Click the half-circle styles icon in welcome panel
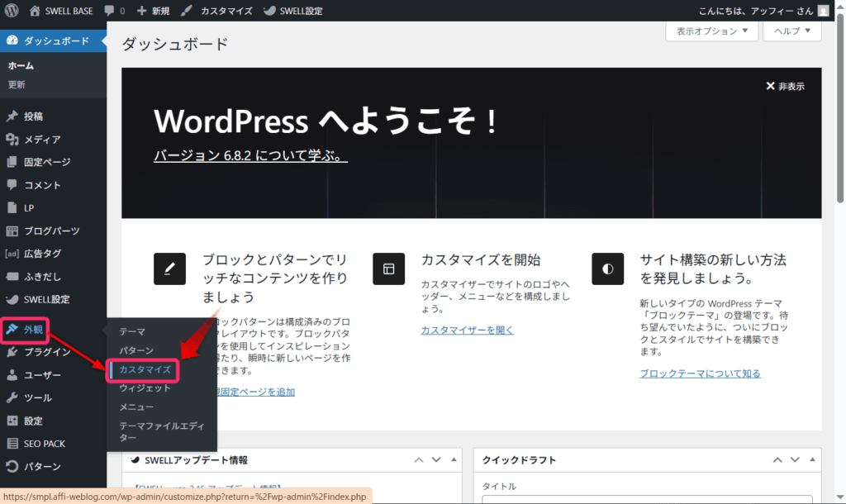 (x=607, y=269)
